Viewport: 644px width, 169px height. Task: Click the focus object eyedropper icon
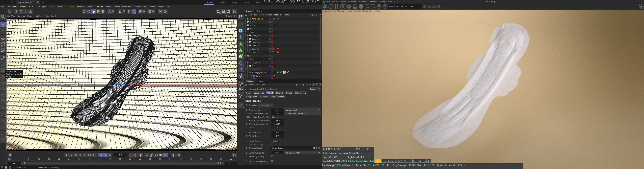pyautogui.click(x=319, y=148)
